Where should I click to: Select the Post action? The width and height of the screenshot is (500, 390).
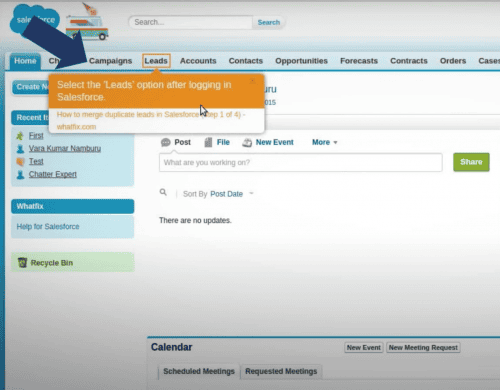(182, 142)
